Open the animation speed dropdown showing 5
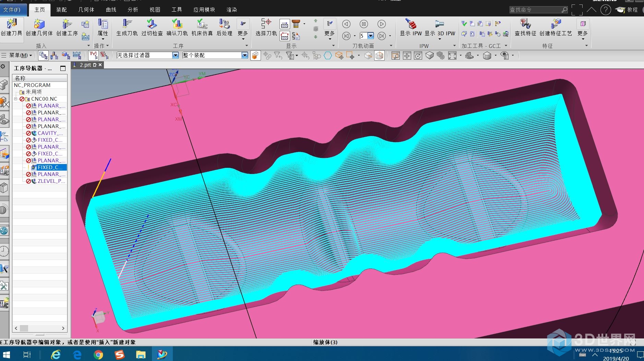This screenshot has height=361, width=644. coord(371,36)
